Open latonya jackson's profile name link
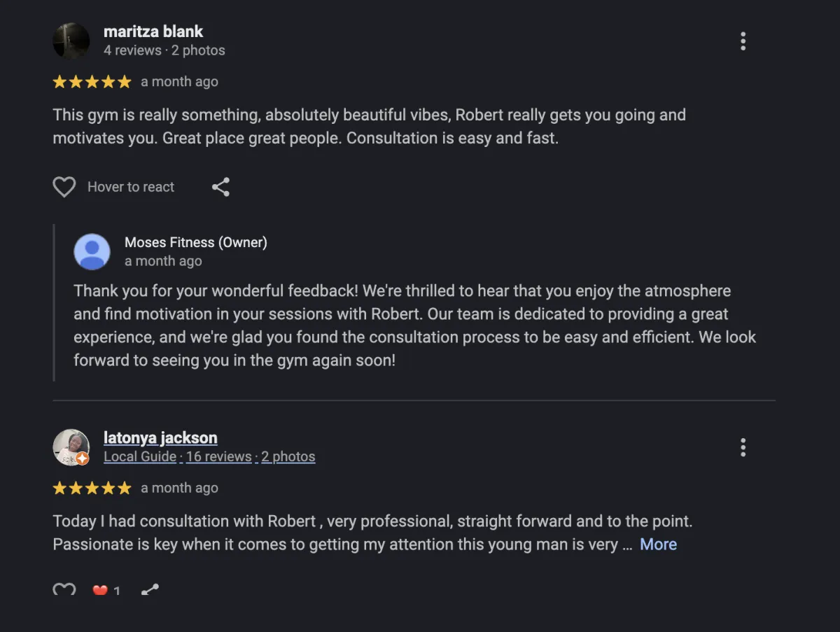This screenshot has width=840, height=632. pos(160,438)
